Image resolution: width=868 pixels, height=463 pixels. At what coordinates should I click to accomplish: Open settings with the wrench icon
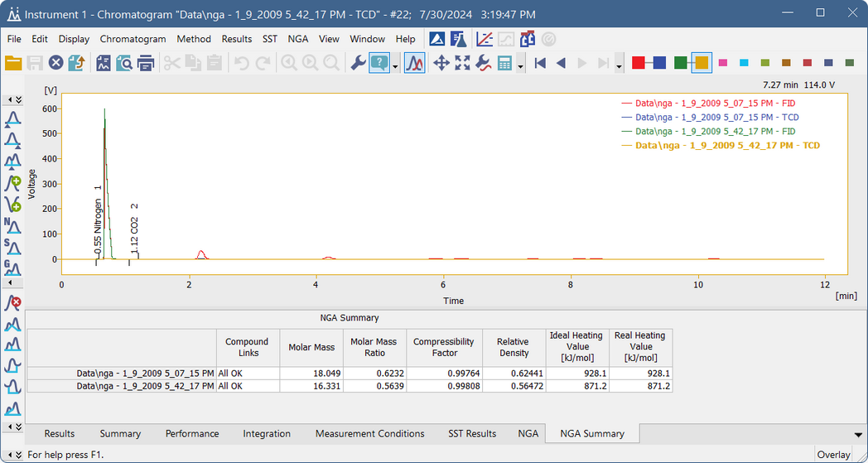coord(359,63)
